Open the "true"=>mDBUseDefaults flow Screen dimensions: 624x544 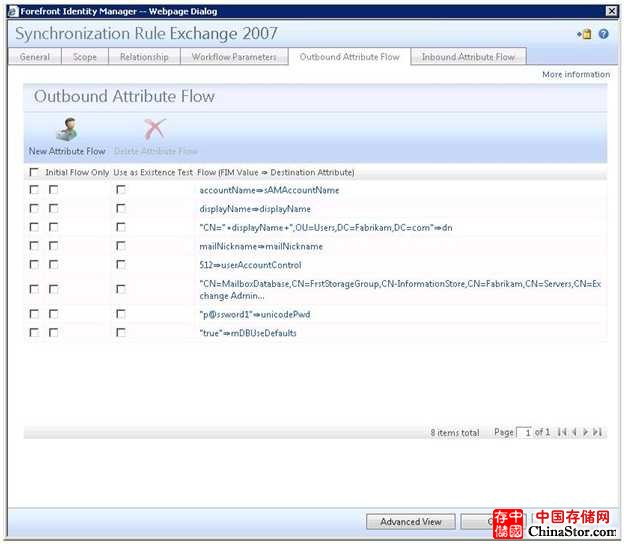point(248,333)
